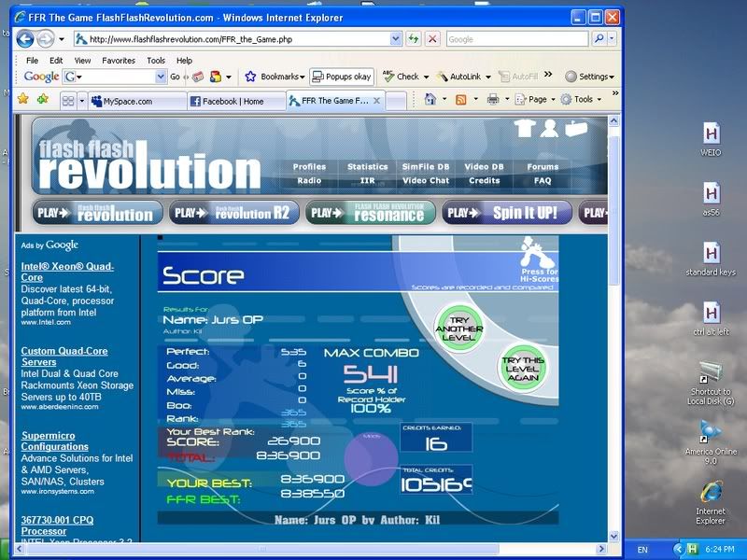Click the person profile icon in header
This screenshot has width=747, height=560.
pyautogui.click(x=549, y=129)
